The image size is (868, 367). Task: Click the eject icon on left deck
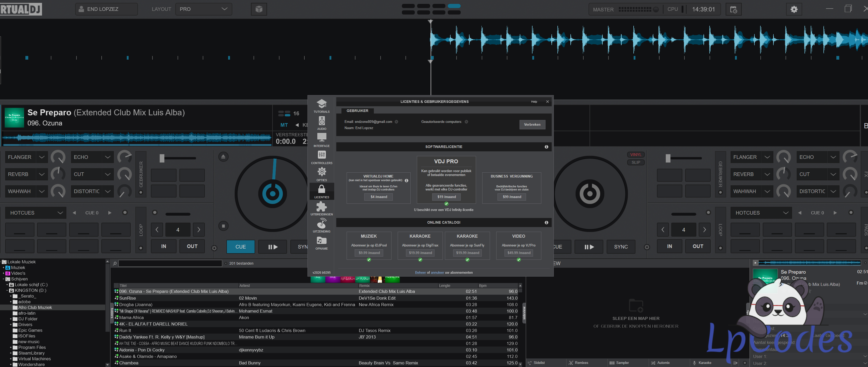(223, 157)
